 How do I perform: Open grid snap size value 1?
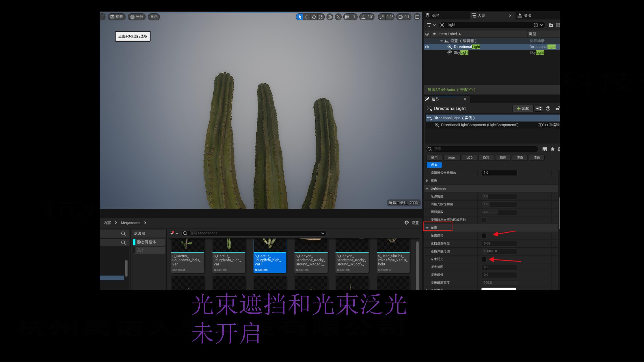(354, 17)
